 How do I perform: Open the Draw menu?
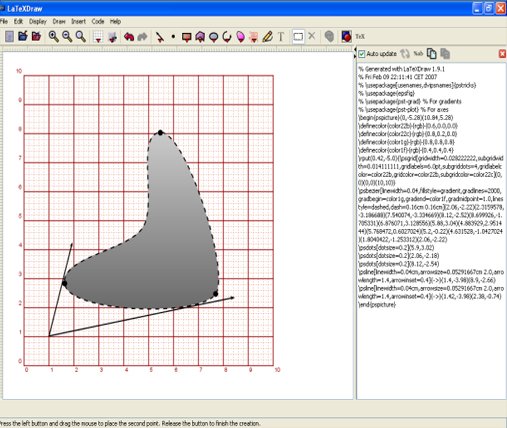pyautogui.click(x=59, y=21)
